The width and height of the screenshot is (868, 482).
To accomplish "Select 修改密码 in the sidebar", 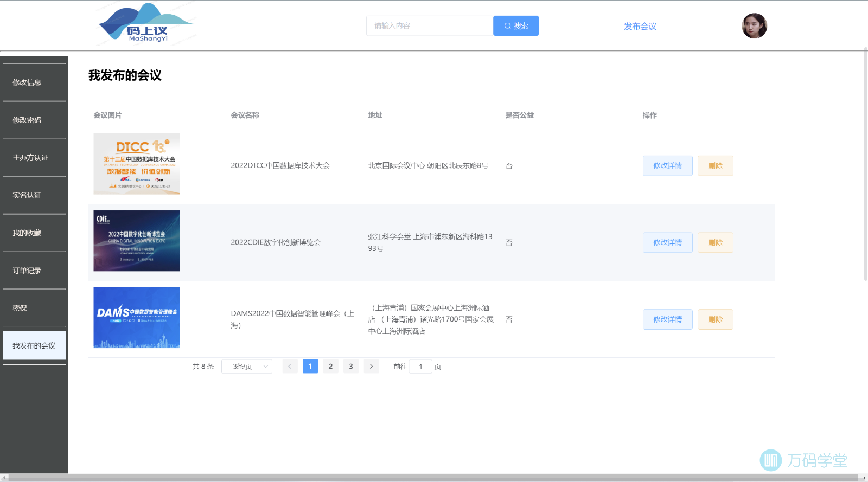I will click(34, 120).
